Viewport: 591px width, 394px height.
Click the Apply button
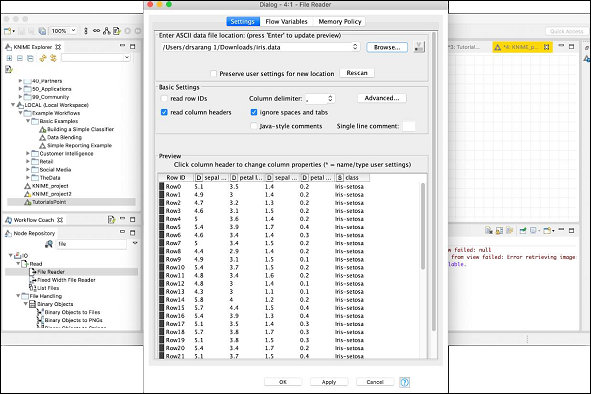point(329,382)
